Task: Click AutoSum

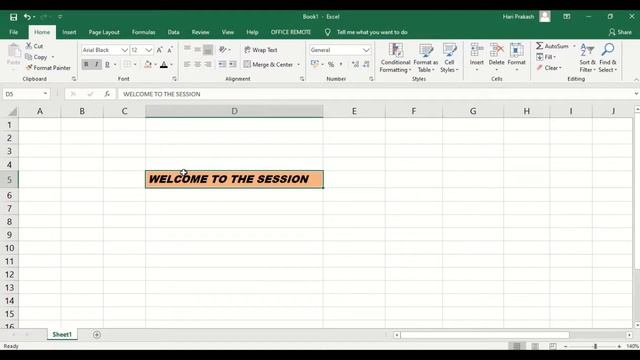Action: (x=553, y=46)
